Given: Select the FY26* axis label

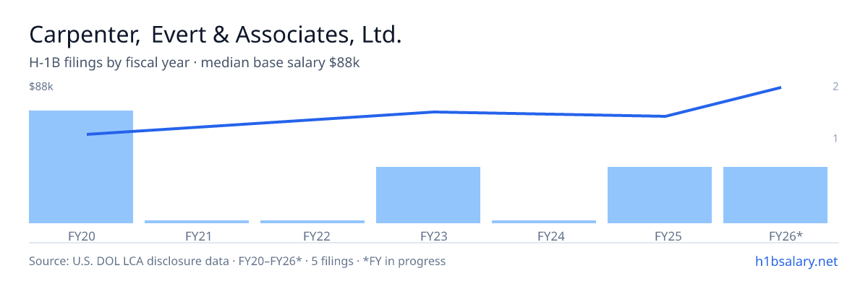Looking at the screenshot, I should [x=775, y=236].
